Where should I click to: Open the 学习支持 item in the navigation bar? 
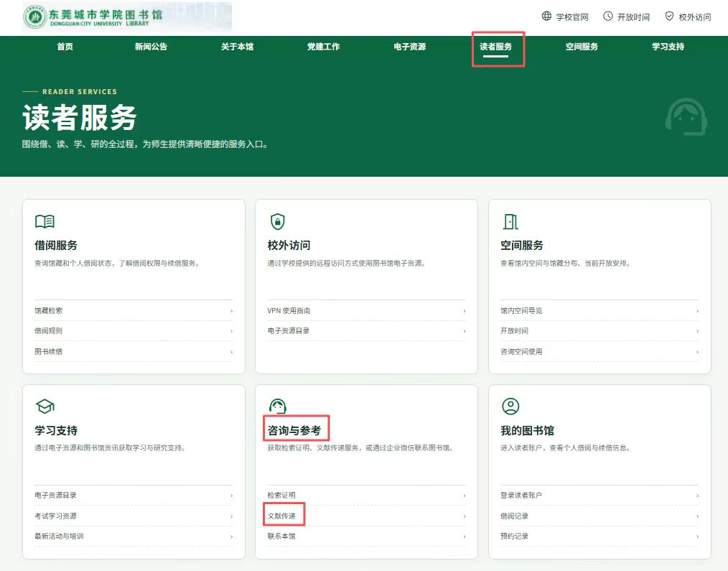tap(668, 47)
